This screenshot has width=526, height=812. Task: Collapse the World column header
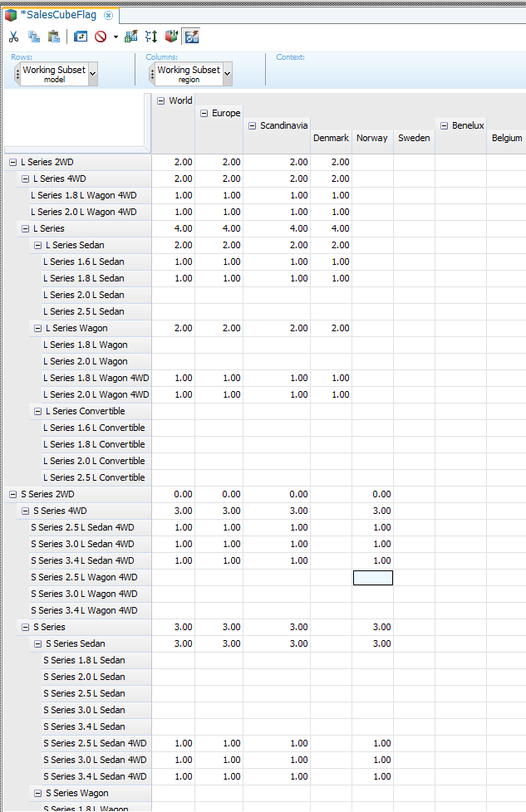pos(160,100)
